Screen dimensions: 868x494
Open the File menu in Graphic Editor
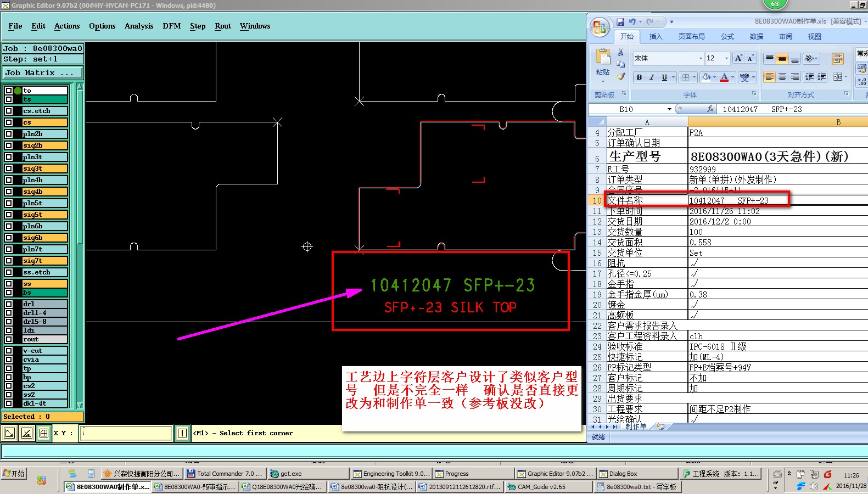15,26
